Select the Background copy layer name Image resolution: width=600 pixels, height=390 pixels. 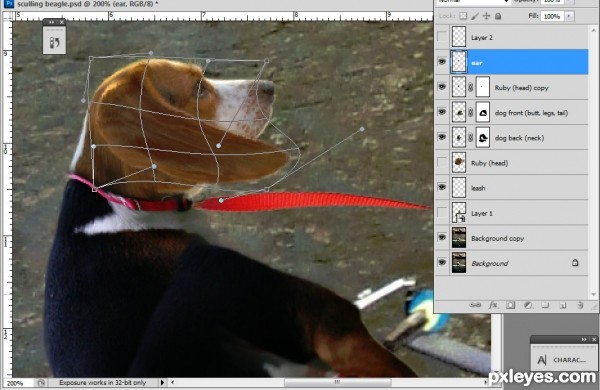[497, 238]
